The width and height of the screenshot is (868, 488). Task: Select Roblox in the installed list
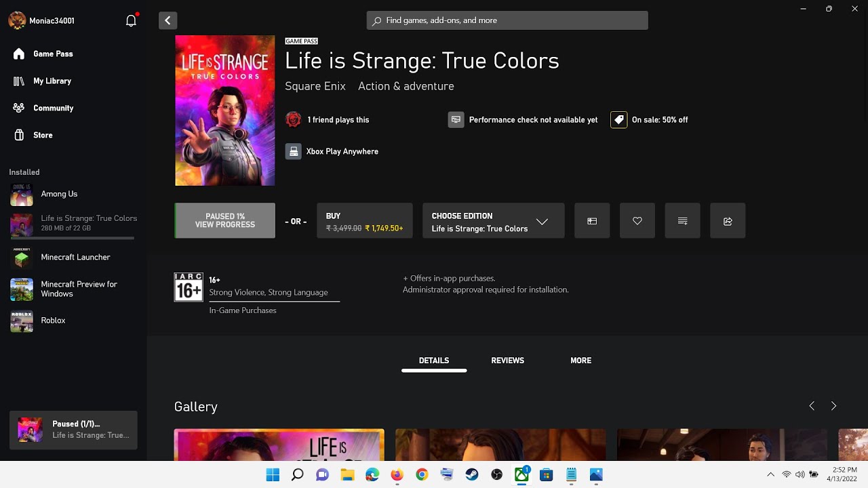(x=73, y=321)
